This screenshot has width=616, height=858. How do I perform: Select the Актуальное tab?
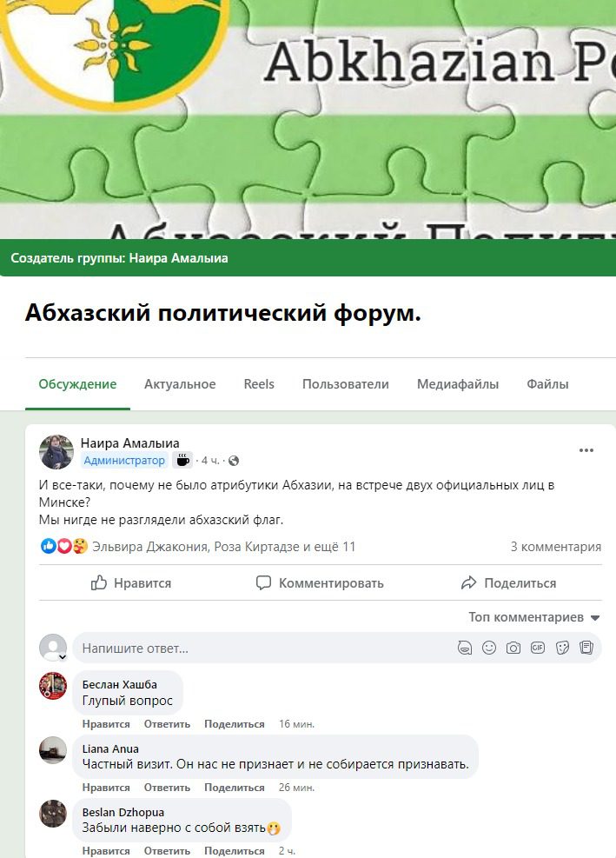pyautogui.click(x=180, y=384)
